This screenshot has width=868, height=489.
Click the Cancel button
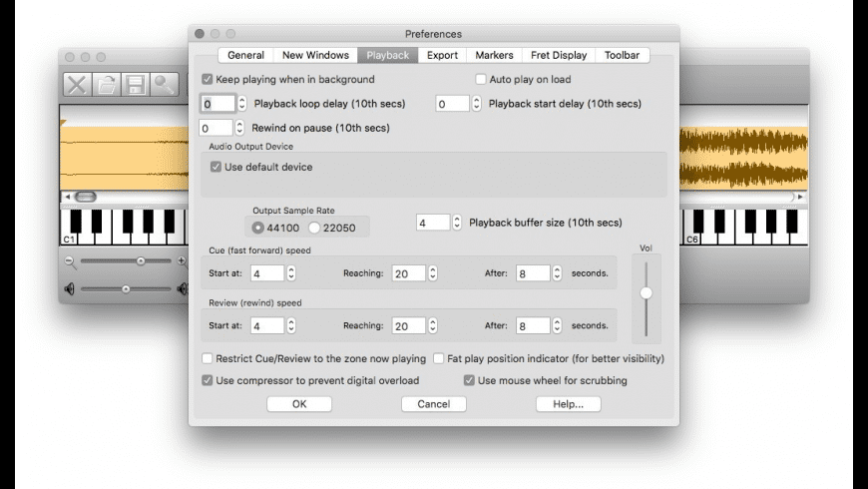tap(434, 404)
